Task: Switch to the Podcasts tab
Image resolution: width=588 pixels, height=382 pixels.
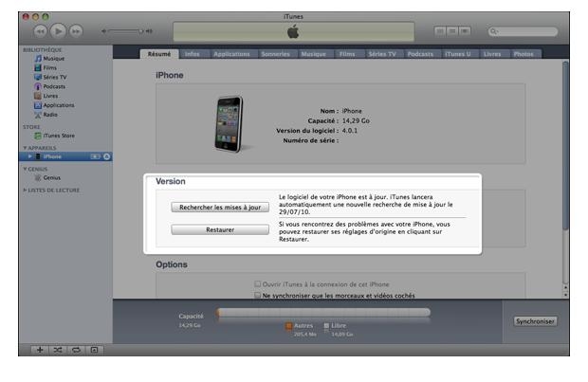Action: [x=420, y=54]
